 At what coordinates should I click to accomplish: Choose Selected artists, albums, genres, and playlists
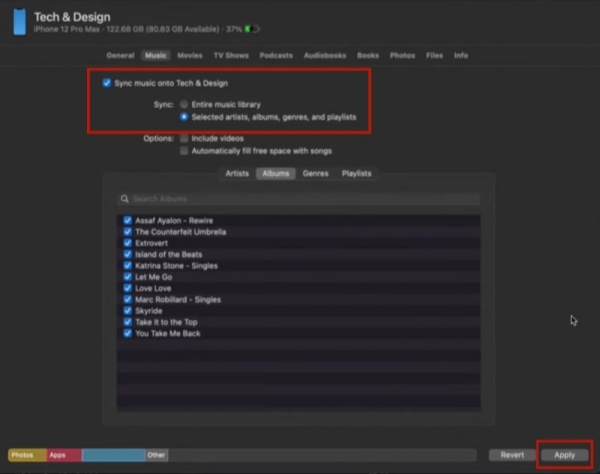tap(184, 117)
